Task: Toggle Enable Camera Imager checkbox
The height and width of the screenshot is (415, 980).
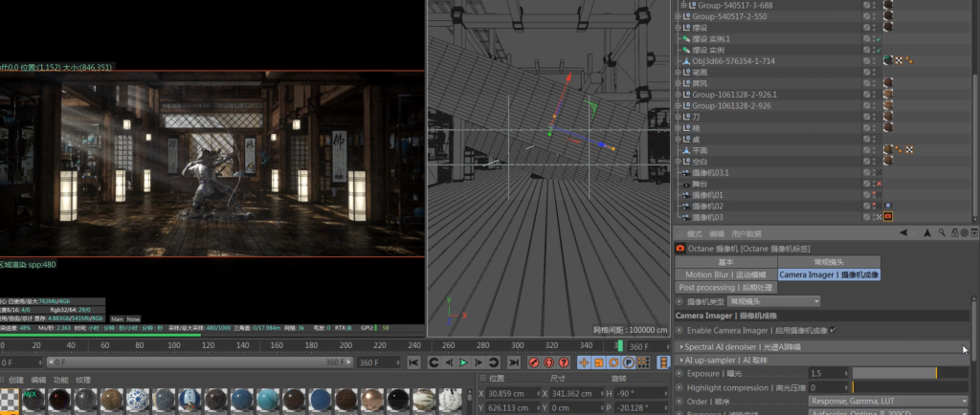Action: pos(833,330)
